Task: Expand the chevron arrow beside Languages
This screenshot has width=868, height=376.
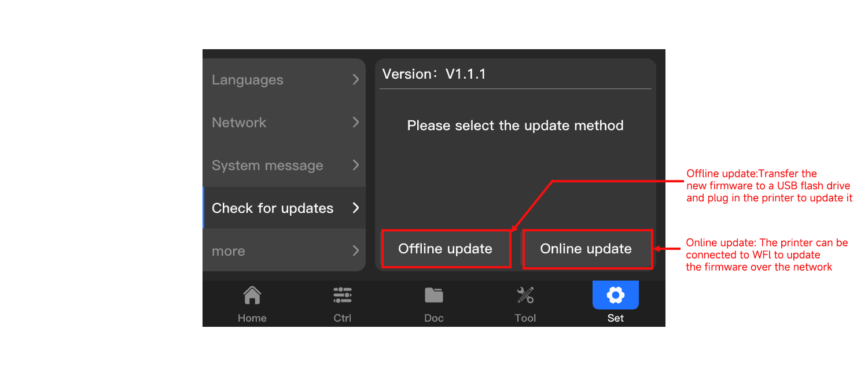Action: point(355,80)
